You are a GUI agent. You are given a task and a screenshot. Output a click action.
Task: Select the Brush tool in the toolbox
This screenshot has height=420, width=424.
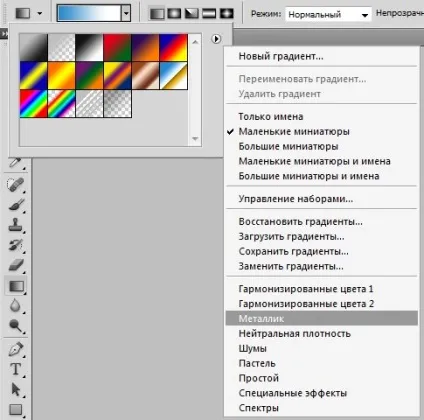tap(16, 204)
